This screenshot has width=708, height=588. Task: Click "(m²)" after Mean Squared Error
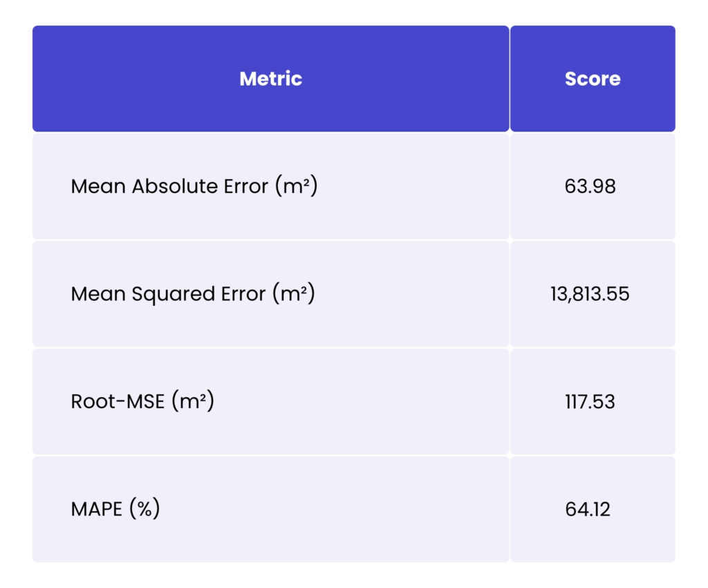pyautogui.click(x=293, y=294)
